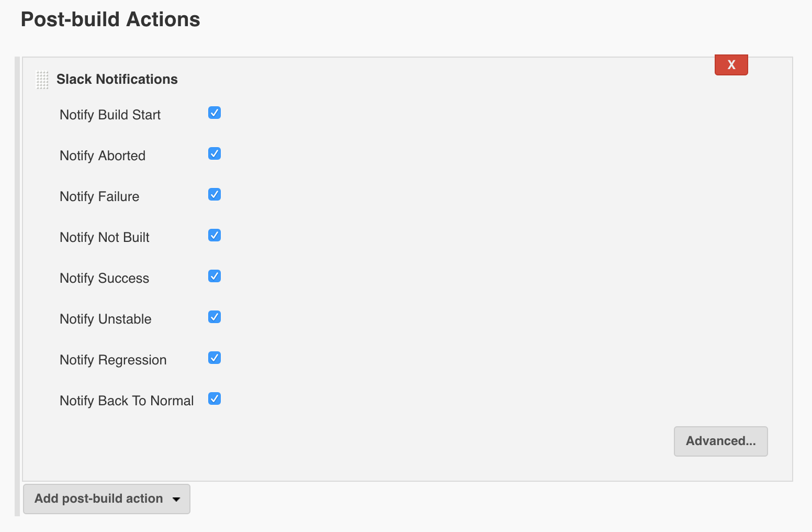812x532 pixels.
Task: Click the Notify Unstable label
Action: (x=106, y=319)
